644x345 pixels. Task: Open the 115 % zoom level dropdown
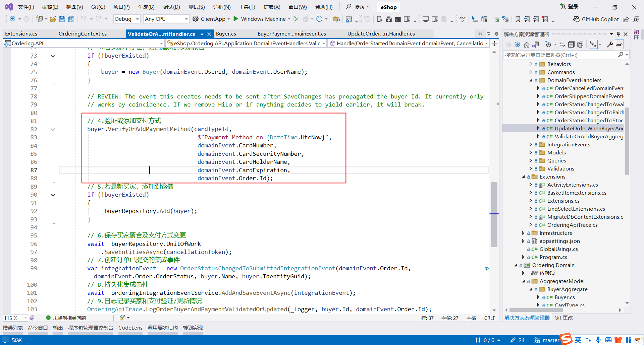click(x=16, y=318)
